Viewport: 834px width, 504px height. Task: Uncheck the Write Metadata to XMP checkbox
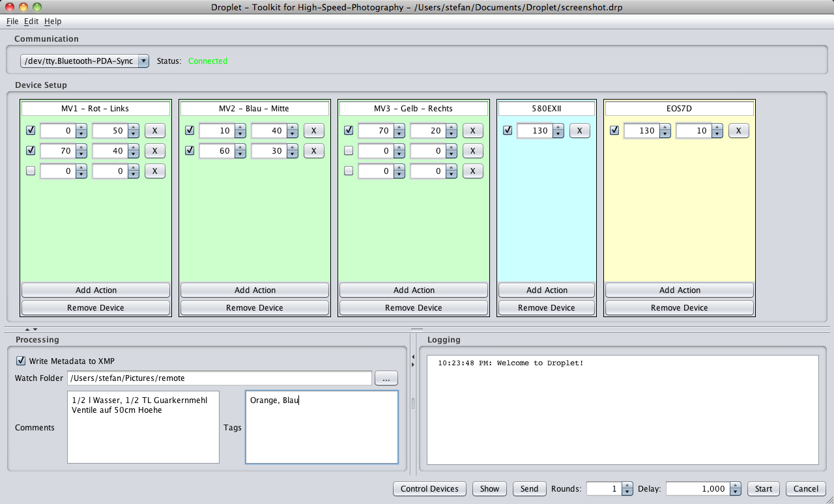(22, 361)
